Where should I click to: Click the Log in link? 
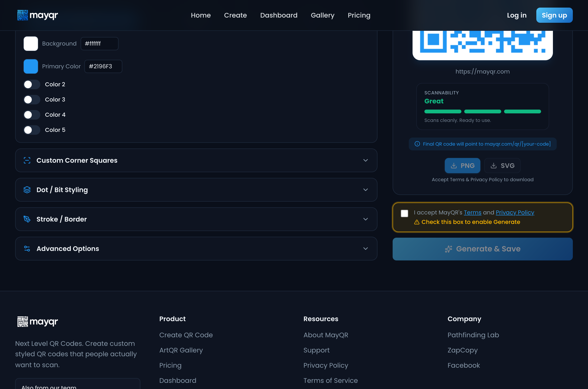click(x=517, y=15)
